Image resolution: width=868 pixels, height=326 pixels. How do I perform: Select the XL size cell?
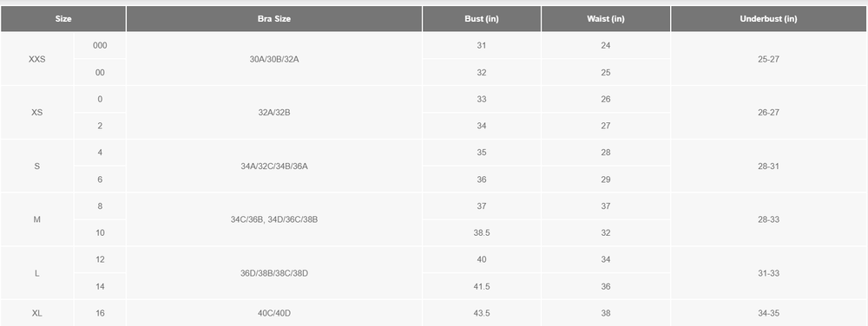37,313
